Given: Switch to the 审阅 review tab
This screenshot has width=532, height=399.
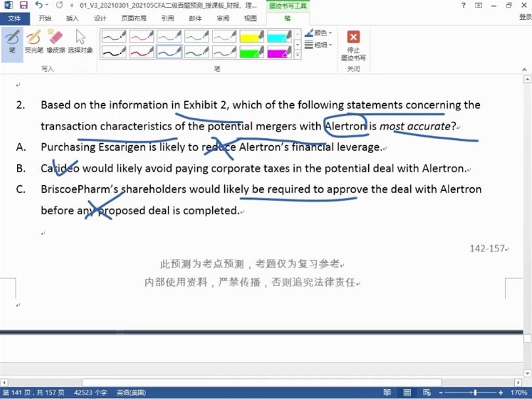Looking at the screenshot, I should pos(223,18).
